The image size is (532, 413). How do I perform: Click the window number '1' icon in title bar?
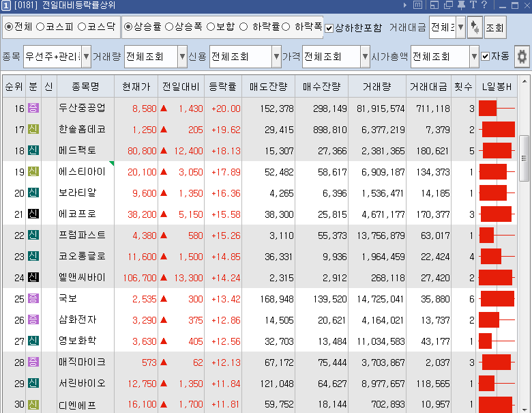[6, 5]
